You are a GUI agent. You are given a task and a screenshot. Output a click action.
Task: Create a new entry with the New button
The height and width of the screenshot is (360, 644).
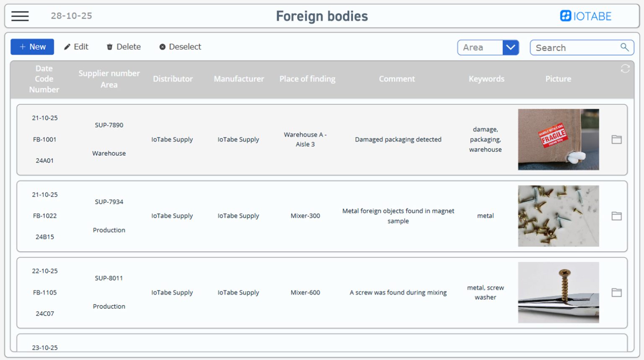[32, 47]
